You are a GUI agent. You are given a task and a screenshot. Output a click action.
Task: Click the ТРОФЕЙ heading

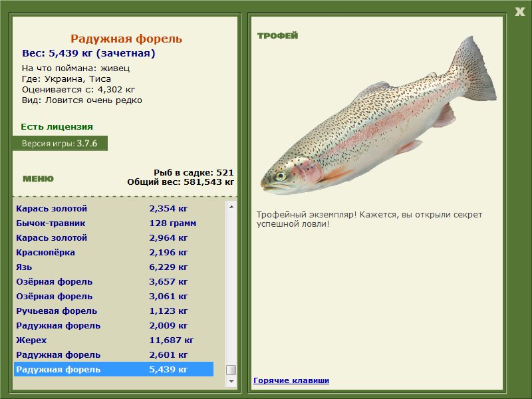[277, 36]
